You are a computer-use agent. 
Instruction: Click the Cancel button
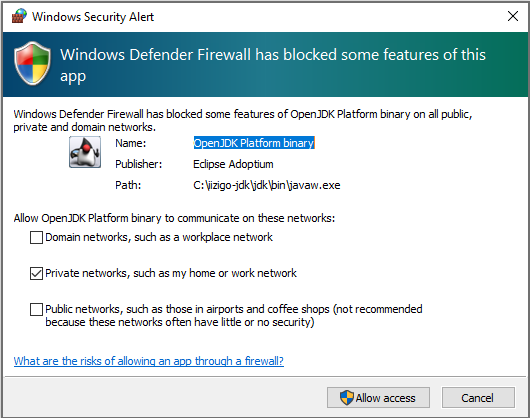(478, 397)
